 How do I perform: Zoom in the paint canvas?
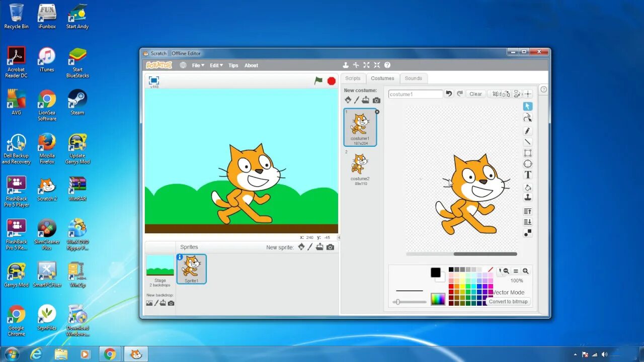pos(526,271)
